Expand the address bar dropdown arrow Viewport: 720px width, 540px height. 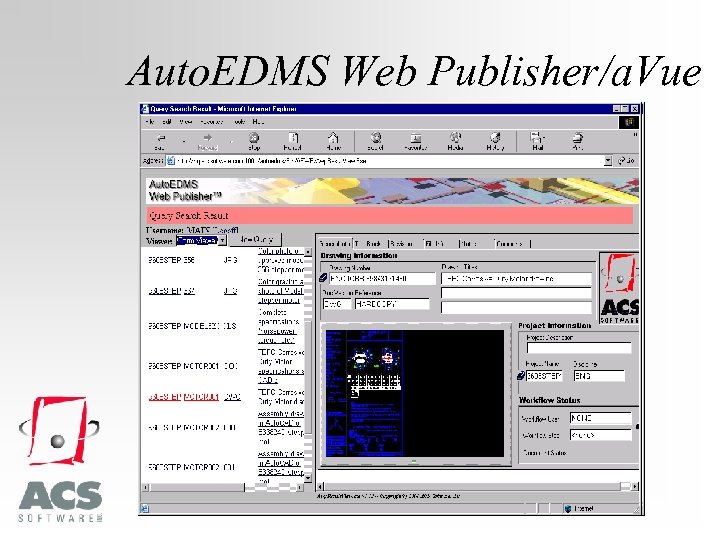[608, 161]
